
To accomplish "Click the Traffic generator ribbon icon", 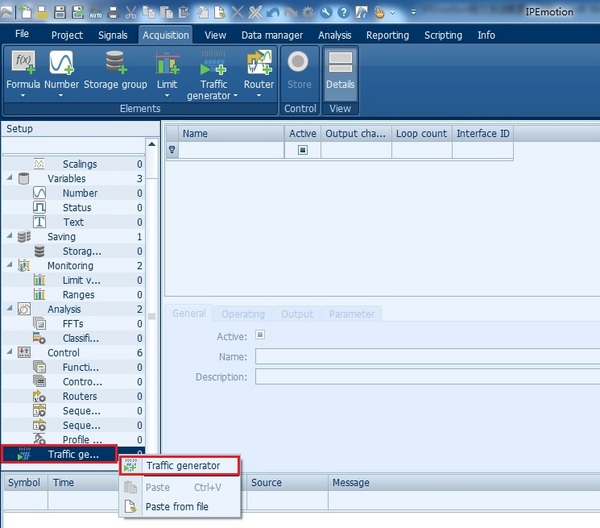I will pos(213,63).
